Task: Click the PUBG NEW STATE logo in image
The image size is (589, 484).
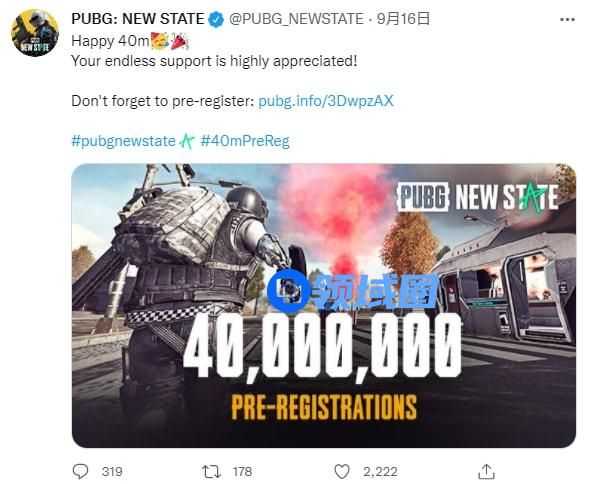Action: click(x=477, y=197)
